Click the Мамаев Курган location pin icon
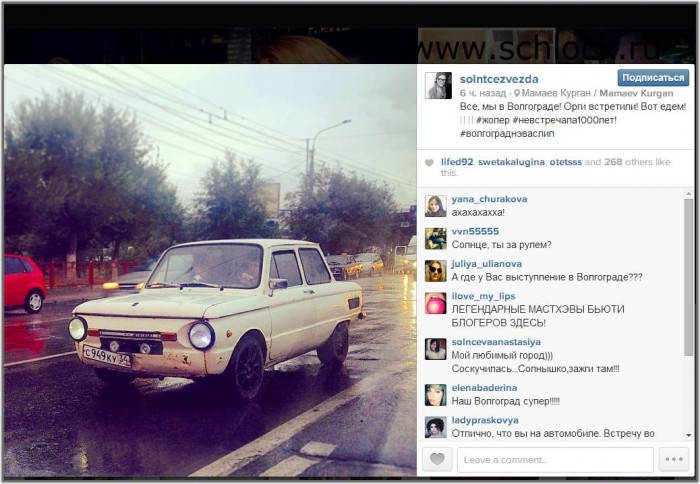 click(x=517, y=93)
